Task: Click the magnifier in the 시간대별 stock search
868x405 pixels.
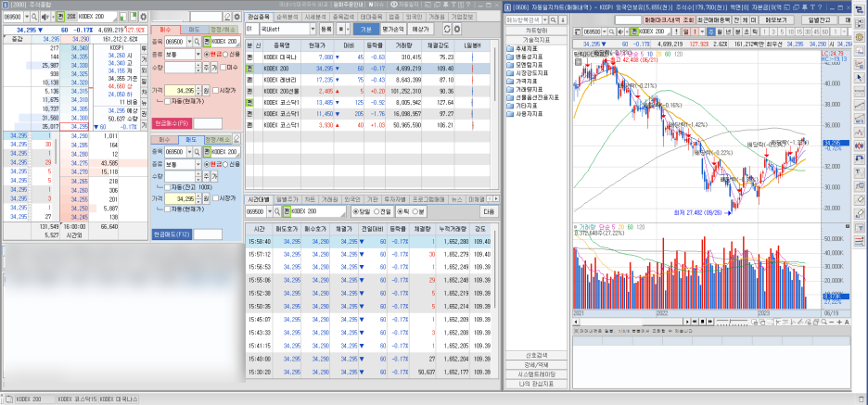Action: coord(277,211)
